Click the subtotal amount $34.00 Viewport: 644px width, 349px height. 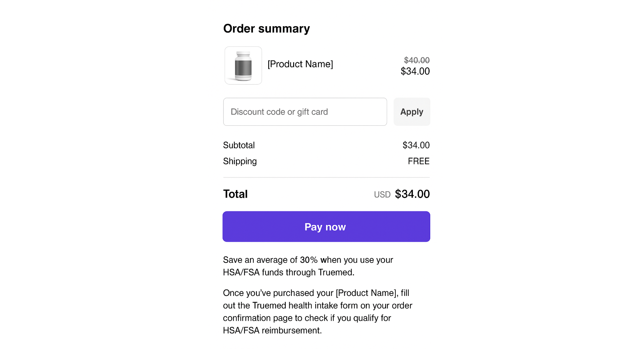(x=416, y=145)
